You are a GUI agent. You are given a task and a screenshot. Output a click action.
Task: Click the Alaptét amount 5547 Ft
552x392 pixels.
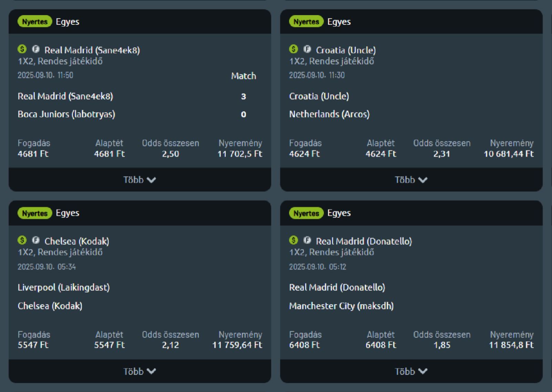click(x=109, y=345)
